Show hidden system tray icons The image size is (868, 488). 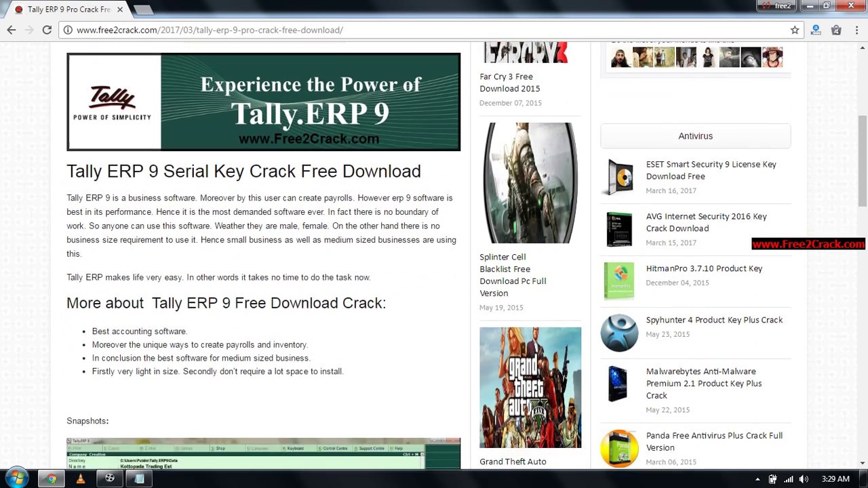point(757,479)
